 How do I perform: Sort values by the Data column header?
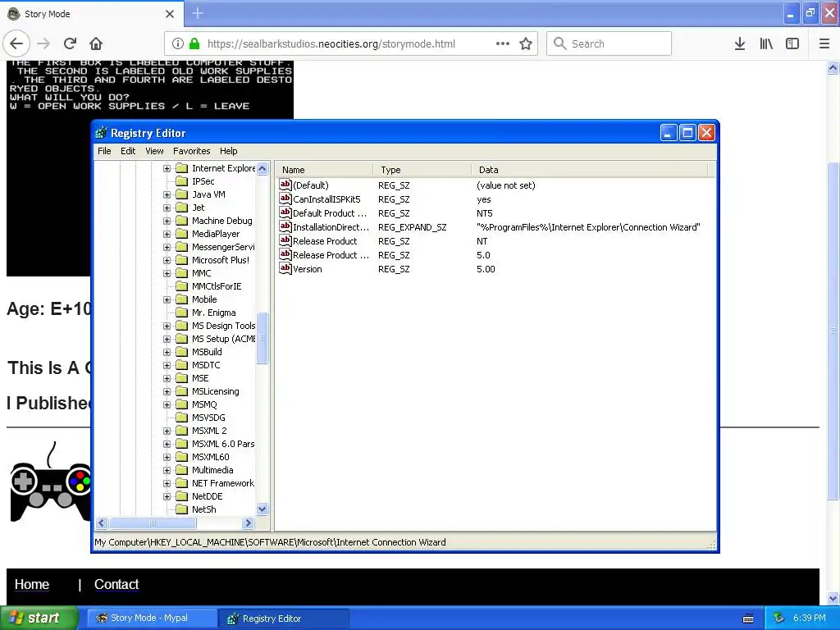coord(589,170)
